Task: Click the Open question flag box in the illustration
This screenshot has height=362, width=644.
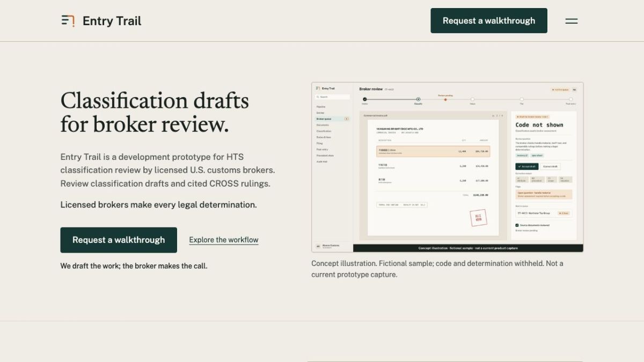Action: pyautogui.click(x=544, y=195)
